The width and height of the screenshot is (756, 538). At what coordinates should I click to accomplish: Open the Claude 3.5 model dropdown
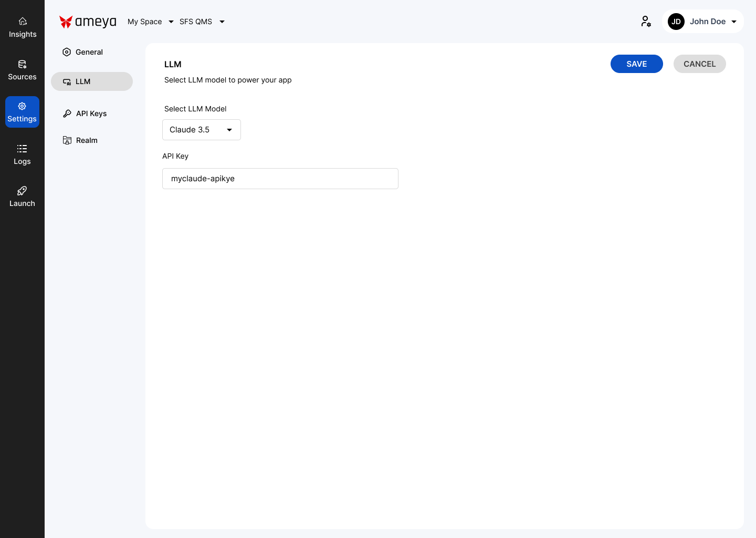click(202, 130)
